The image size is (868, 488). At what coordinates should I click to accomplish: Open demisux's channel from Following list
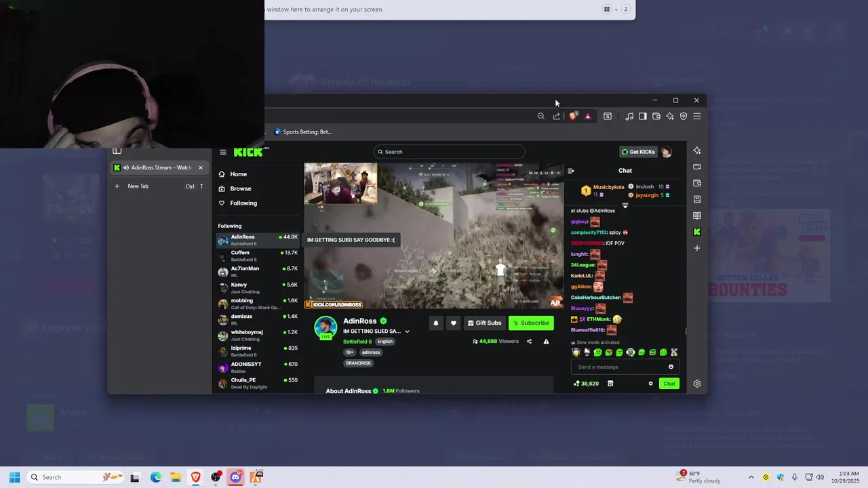coord(258,319)
